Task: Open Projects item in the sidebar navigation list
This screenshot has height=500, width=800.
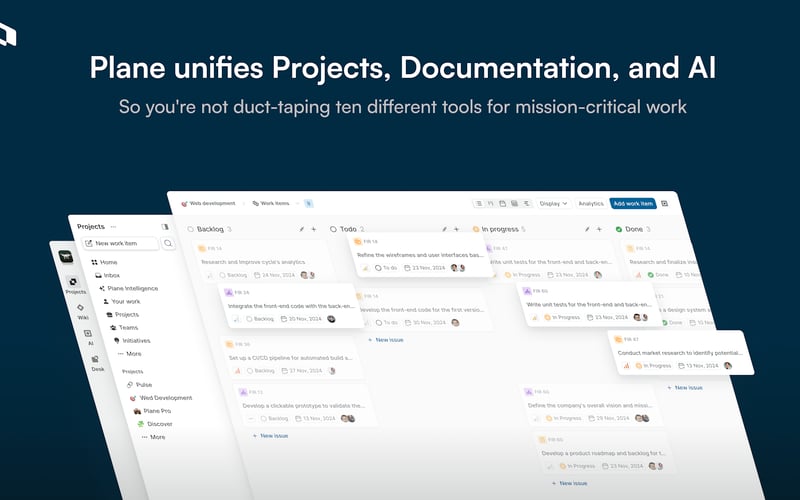Action: click(x=122, y=314)
